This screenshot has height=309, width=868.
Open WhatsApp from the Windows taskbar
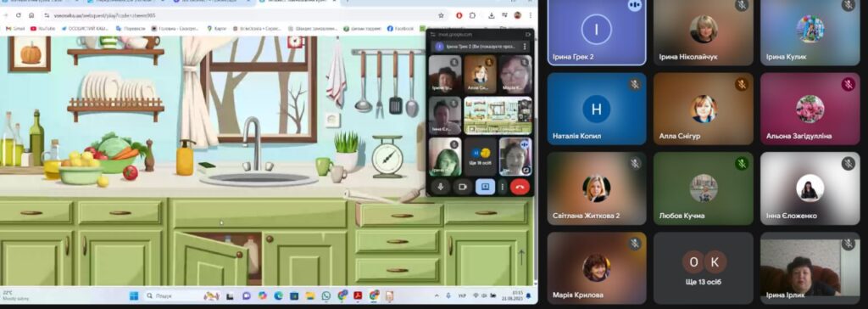point(326,295)
